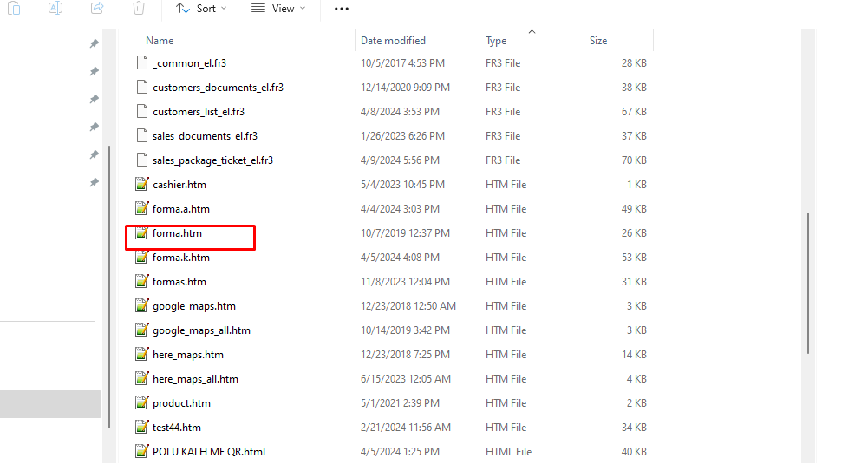Open the Sort dropdown
The width and height of the screenshot is (868, 471).
coord(201,9)
